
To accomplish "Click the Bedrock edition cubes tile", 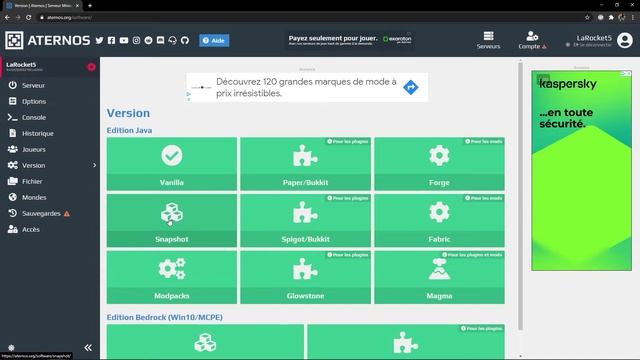I will tap(205, 342).
